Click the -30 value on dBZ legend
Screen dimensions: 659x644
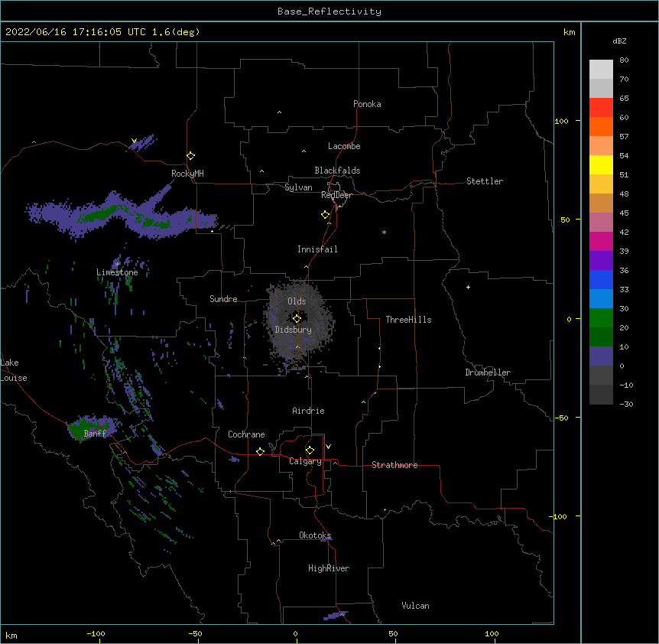(626, 404)
